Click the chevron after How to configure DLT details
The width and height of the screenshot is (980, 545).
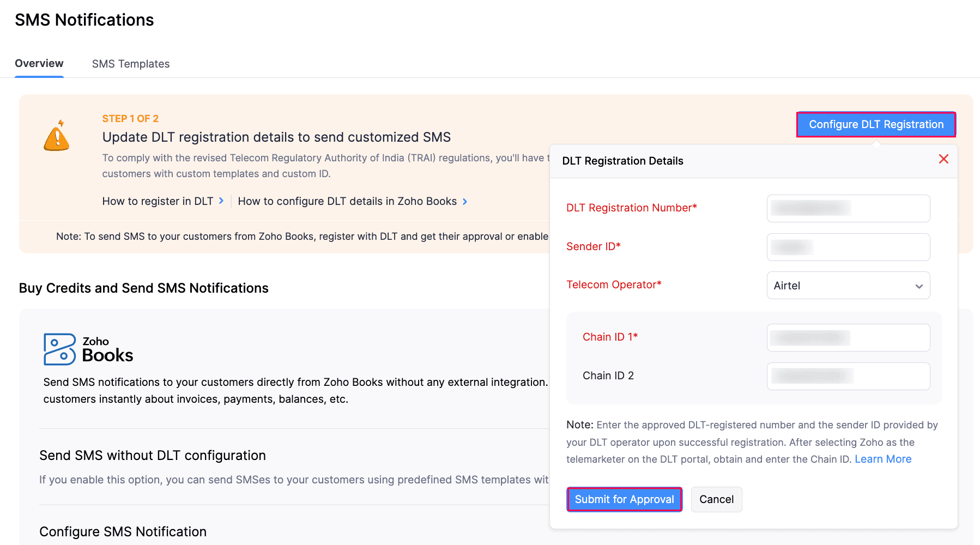coord(465,201)
